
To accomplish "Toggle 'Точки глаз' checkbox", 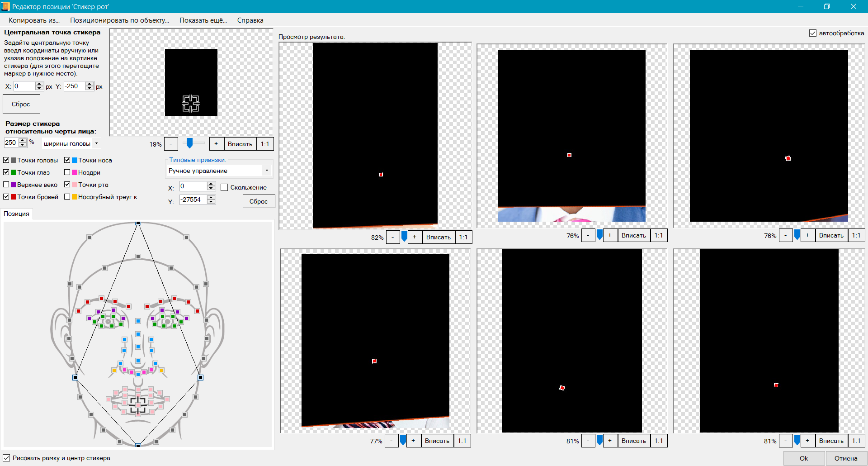I will 6,172.
